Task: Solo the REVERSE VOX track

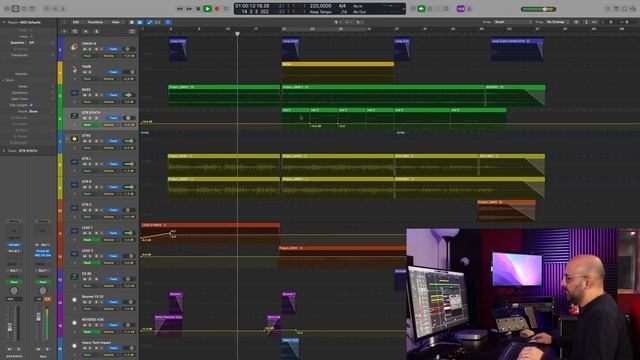Action: [90, 325]
